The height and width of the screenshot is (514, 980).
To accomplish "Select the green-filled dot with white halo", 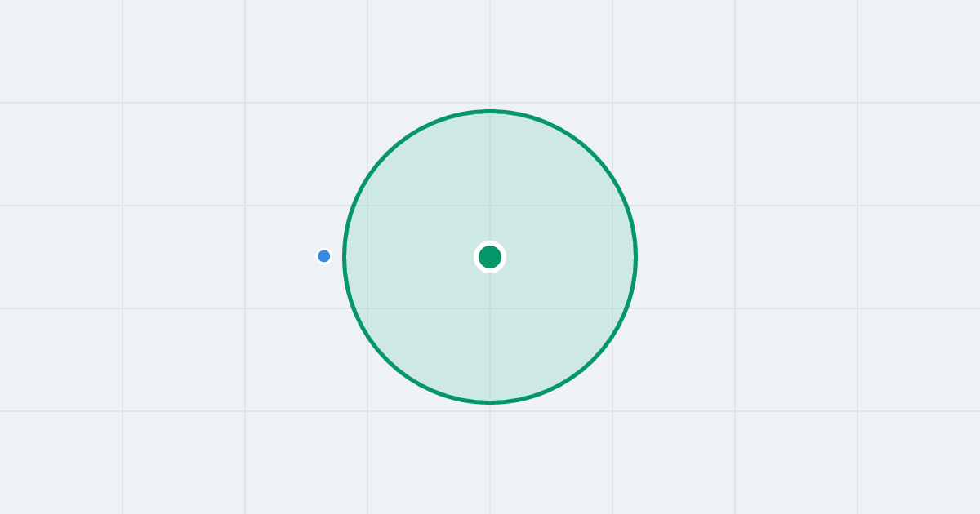I will pyautogui.click(x=490, y=257).
